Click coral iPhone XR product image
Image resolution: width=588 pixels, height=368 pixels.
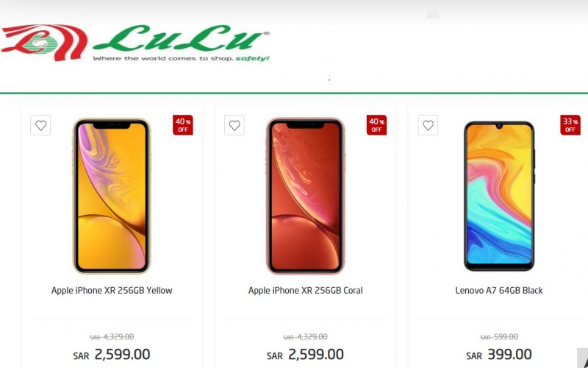(x=305, y=196)
